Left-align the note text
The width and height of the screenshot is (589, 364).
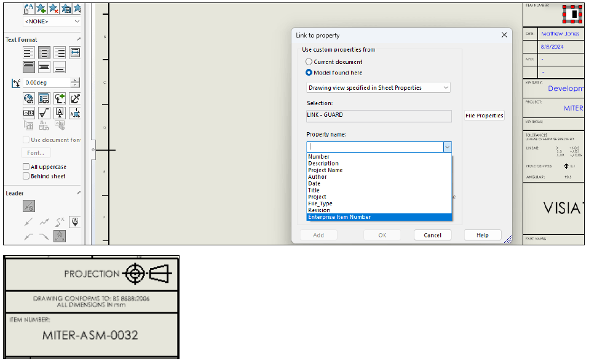pos(29,53)
